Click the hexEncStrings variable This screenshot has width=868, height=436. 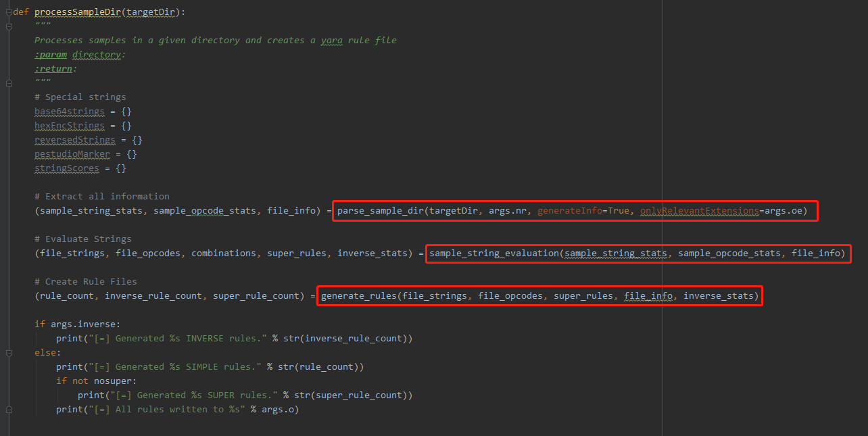click(70, 126)
